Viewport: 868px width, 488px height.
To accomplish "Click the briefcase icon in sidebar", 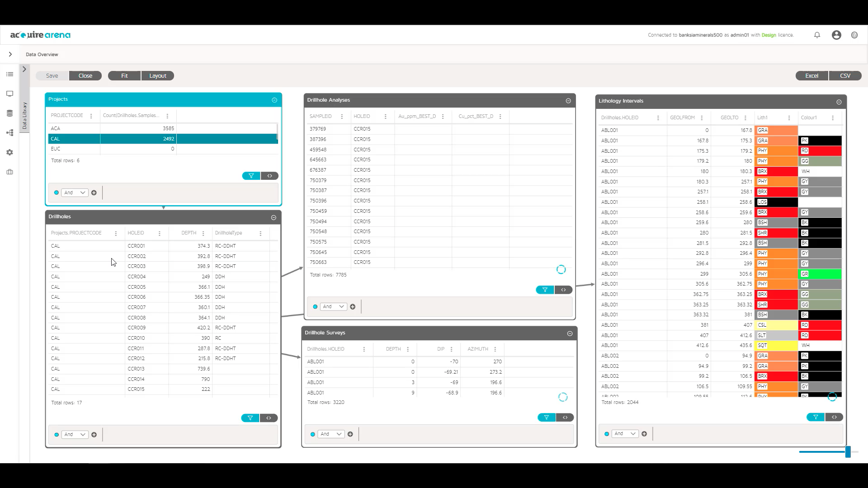I will point(10,172).
